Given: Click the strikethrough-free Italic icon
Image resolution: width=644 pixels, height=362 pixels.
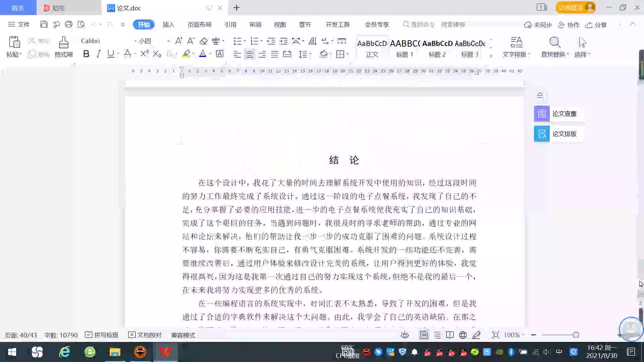Looking at the screenshot, I should (98, 54).
